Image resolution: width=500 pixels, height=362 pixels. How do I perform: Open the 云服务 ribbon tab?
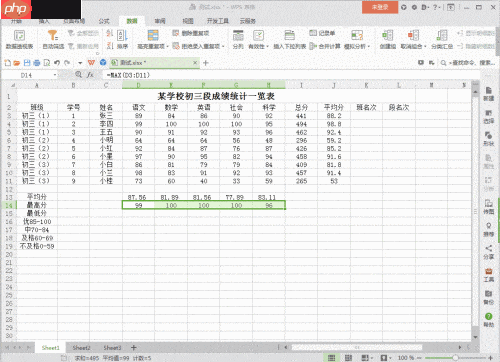click(x=248, y=21)
